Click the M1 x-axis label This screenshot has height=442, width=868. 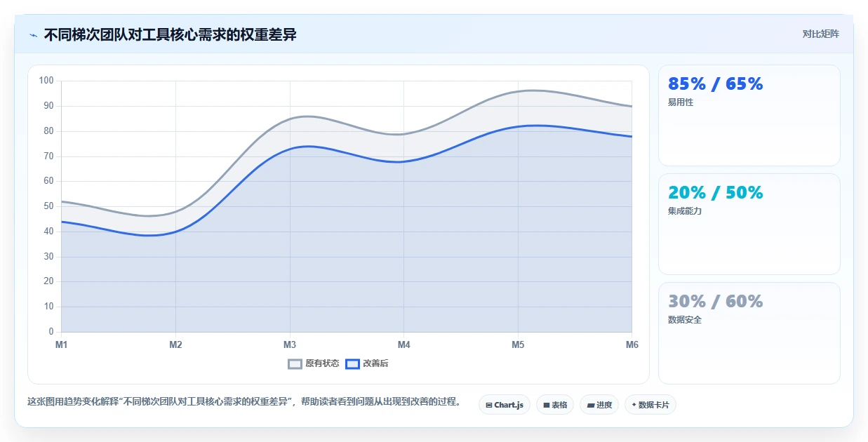[x=61, y=344]
